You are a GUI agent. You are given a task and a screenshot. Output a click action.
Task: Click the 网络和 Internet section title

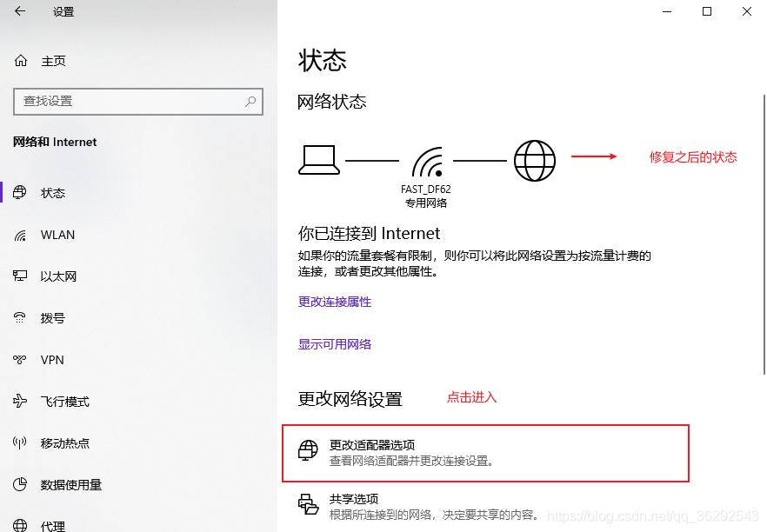click(x=55, y=142)
